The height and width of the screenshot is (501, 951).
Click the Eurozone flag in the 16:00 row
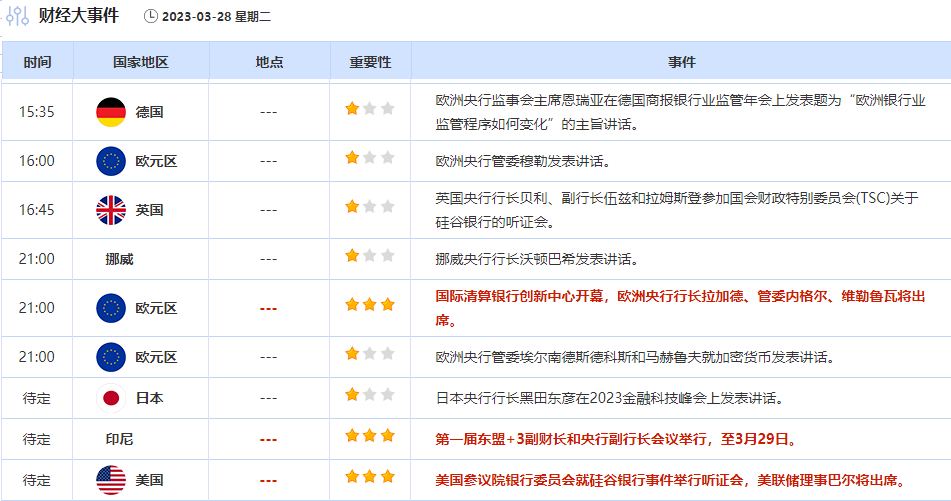tap(111, 161)
